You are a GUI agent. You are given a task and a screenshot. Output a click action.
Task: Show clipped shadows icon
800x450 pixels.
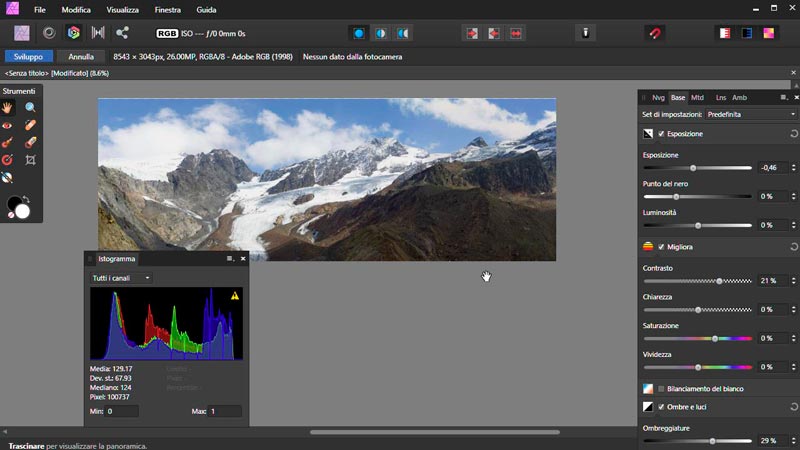pos(747,34)
